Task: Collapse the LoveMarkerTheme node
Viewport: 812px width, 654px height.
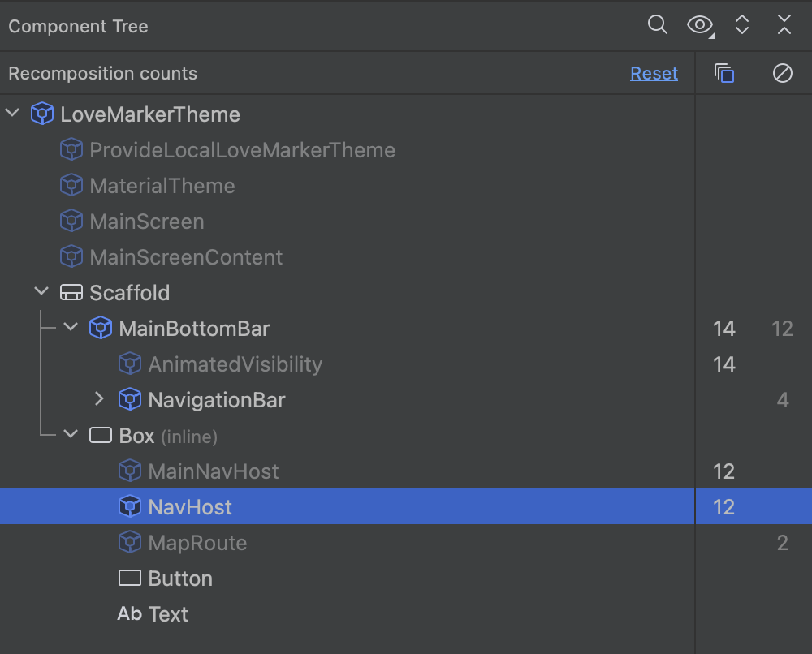Action: coord(13,114)
